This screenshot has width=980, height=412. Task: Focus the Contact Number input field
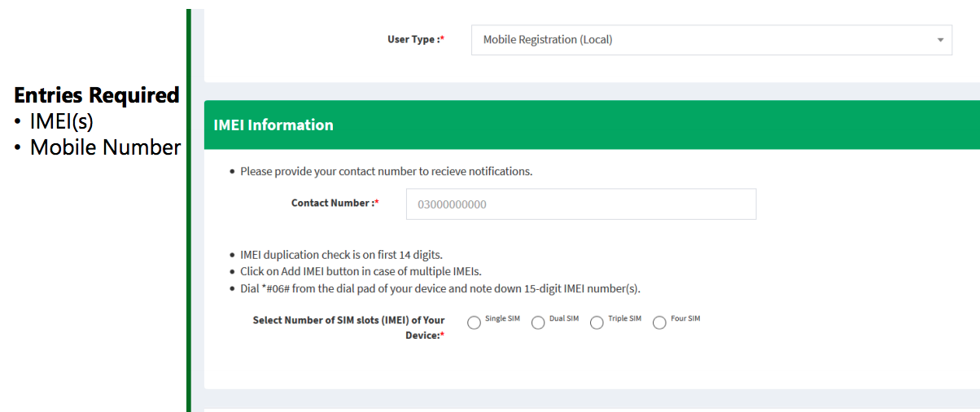pyautogui.click(x=580, y=204)
